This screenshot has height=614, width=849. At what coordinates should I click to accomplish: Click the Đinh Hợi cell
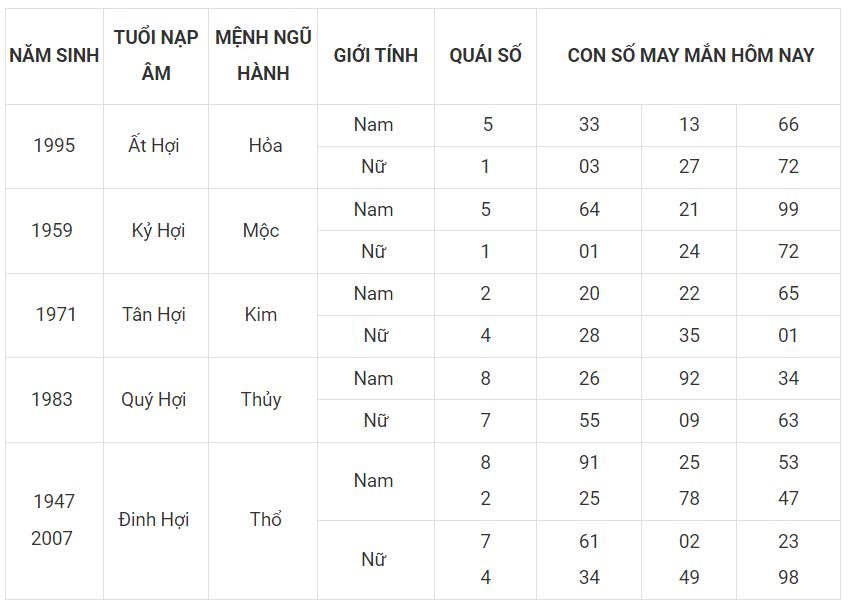[x=156, y=521]
